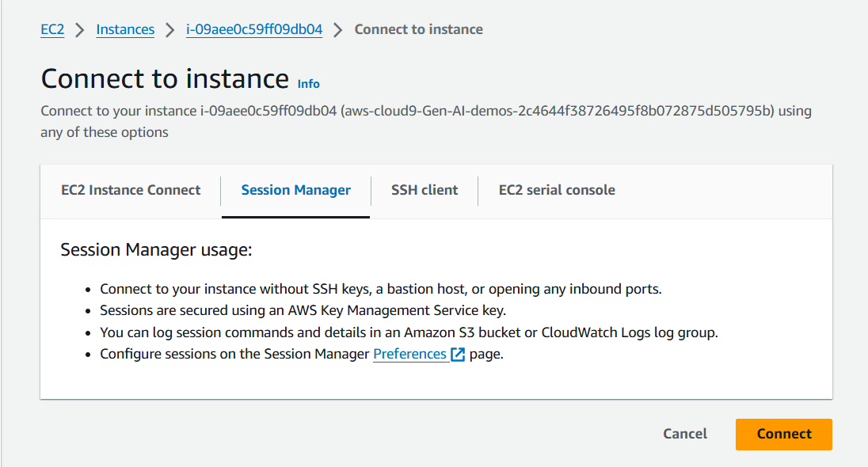Open Session Manager Preferences link
Screen dimensions: 868x467
coord(409,354)
